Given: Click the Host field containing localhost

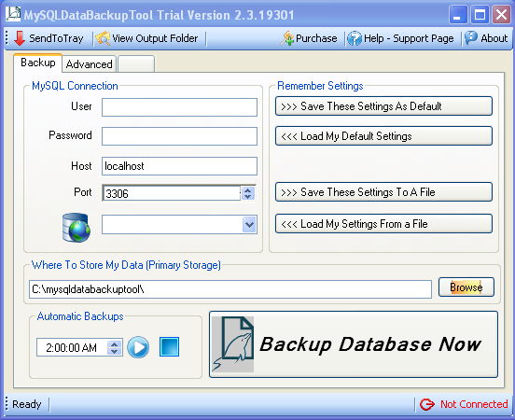Looking at the screenshot, I should tap(179, 166).
